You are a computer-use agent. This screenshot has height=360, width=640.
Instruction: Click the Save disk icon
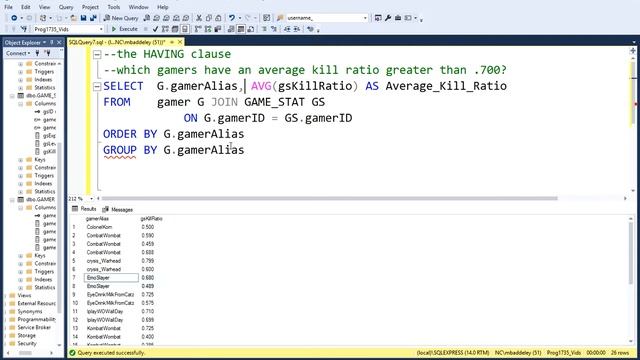(x=83, y=18)
